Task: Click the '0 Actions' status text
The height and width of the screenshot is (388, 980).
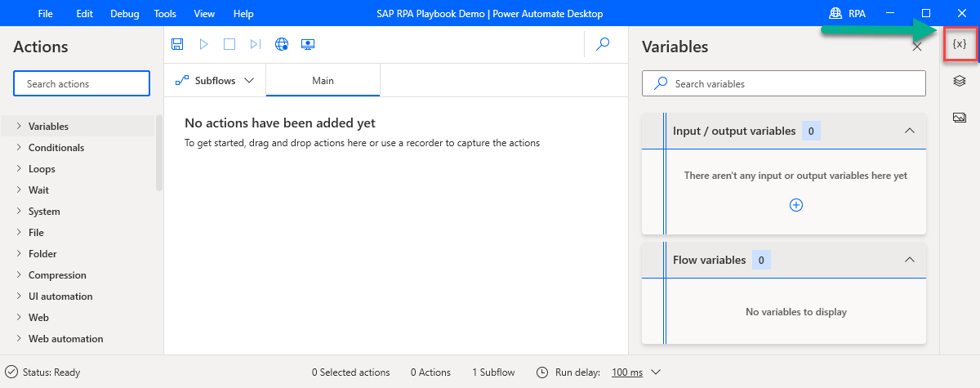Action: point(430,372)
